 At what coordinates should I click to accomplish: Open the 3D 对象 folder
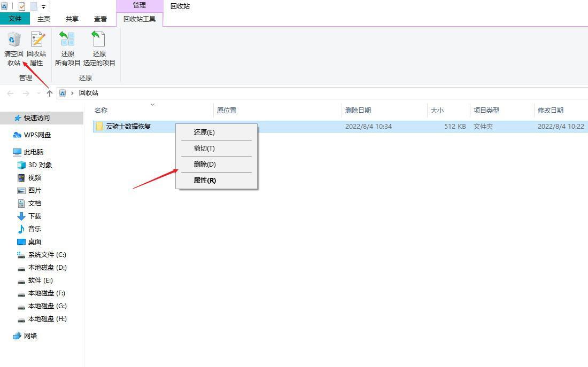click(40, 165)
